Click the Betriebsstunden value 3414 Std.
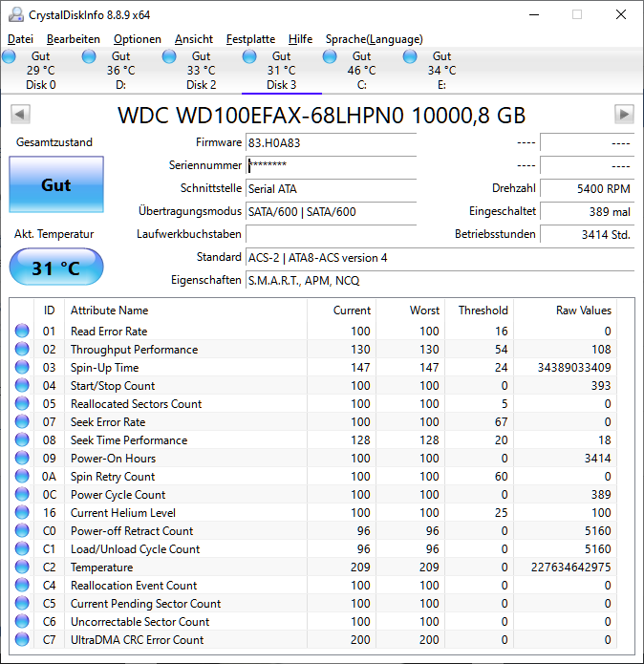644x664 pixels. (588, 234)
